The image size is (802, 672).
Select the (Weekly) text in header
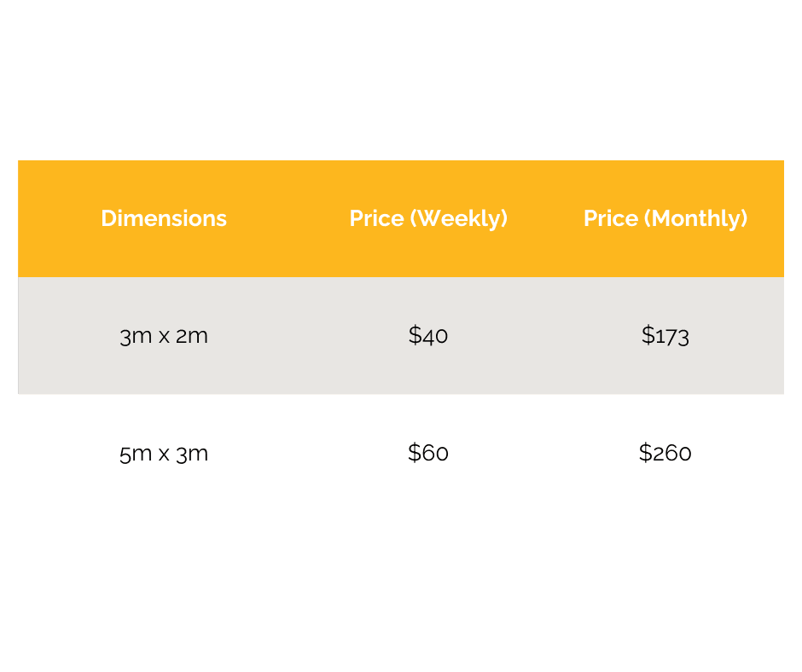[x=459, y=218]
